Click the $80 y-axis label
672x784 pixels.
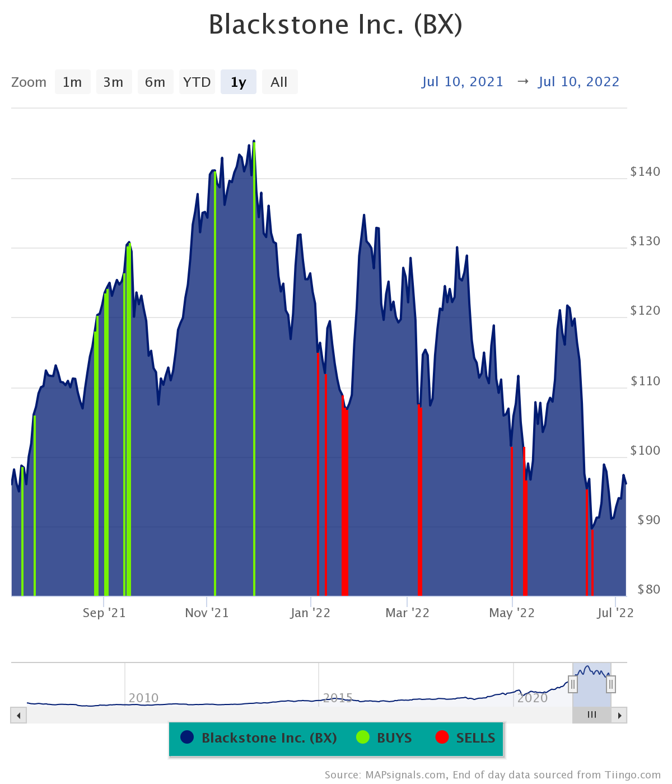pos(649,589)
